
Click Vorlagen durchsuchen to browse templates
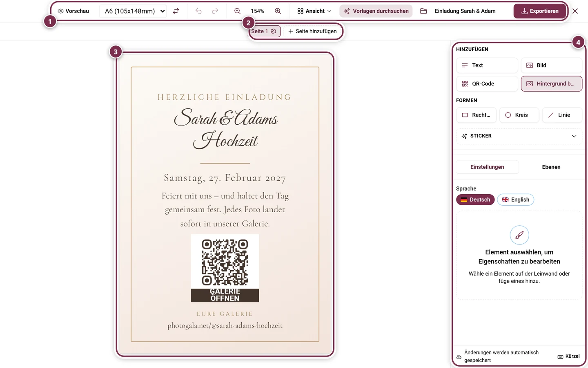point(376,11)
